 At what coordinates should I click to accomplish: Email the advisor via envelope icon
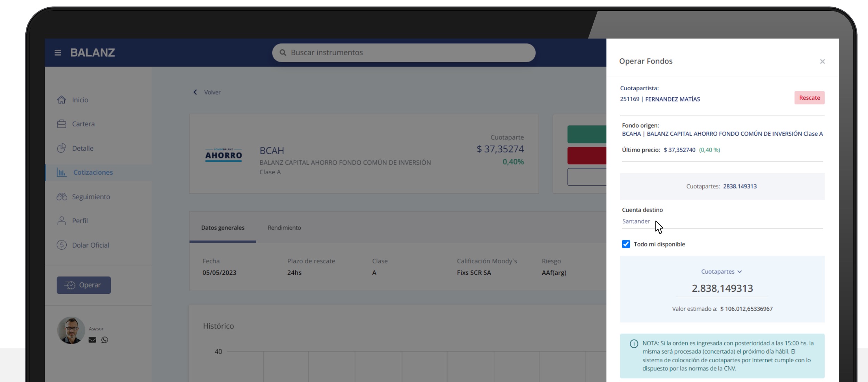point(92,340)
